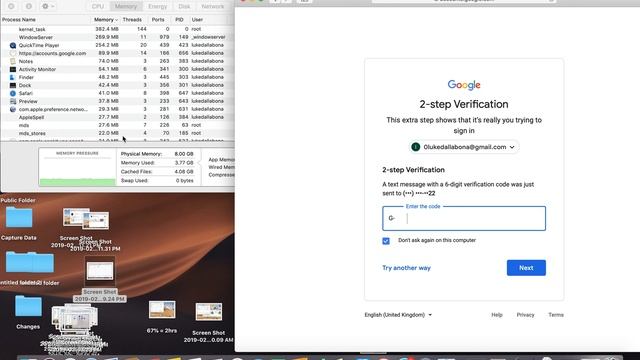Image resolution: width=640 pixels, height=360 pixels.
Task: Sort processes by Threads column
Action: click(132, 20)
